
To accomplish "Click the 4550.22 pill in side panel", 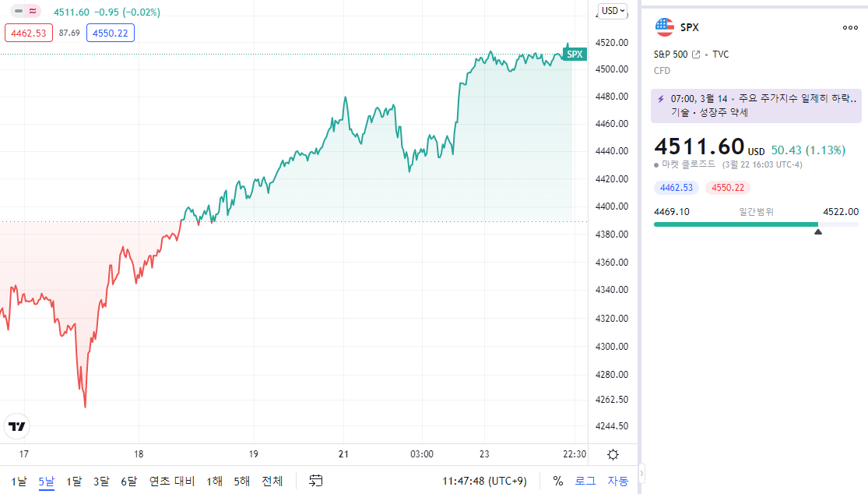I will click(x=728, y=188).
